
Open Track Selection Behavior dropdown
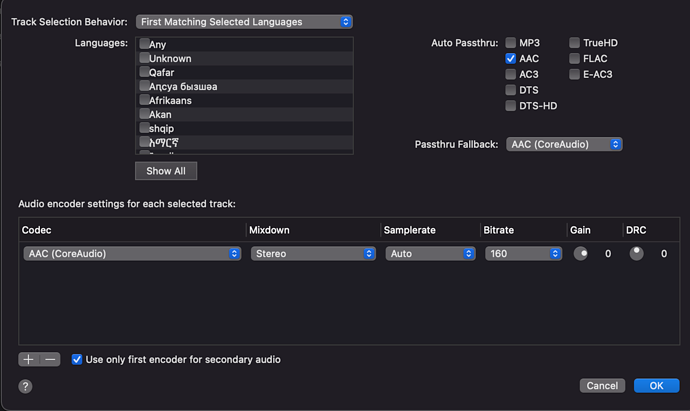[x=245, y=21]
